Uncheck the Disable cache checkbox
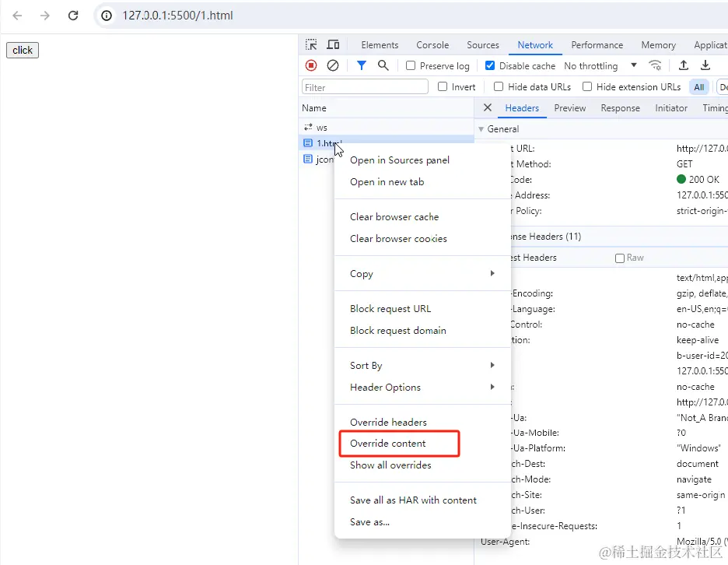The image size is (728, 565). pyautogui.click(x=490, y=65)
